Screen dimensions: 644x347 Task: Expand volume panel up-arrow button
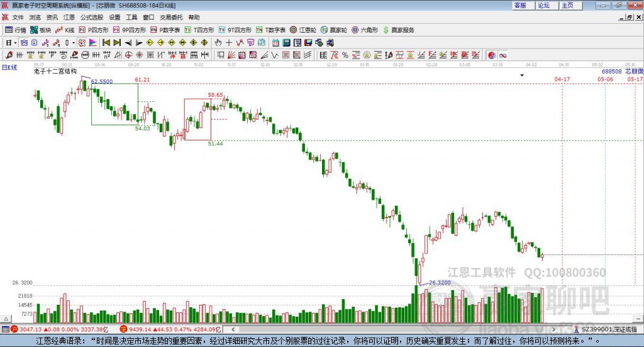6,319
